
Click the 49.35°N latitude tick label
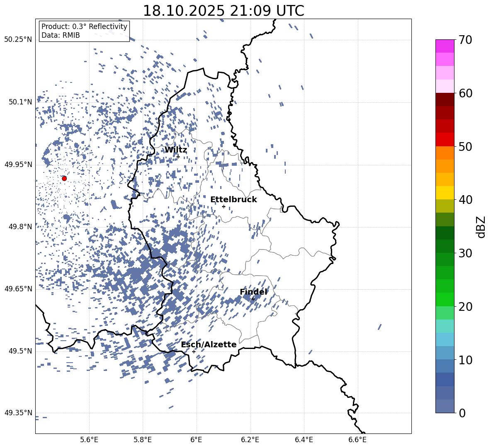[x=18, y=413]
